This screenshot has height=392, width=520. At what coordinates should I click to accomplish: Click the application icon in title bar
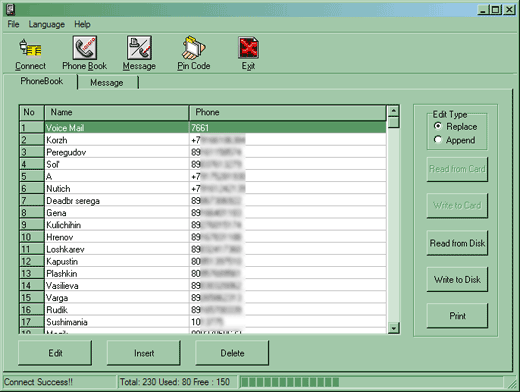pos(10,9)
